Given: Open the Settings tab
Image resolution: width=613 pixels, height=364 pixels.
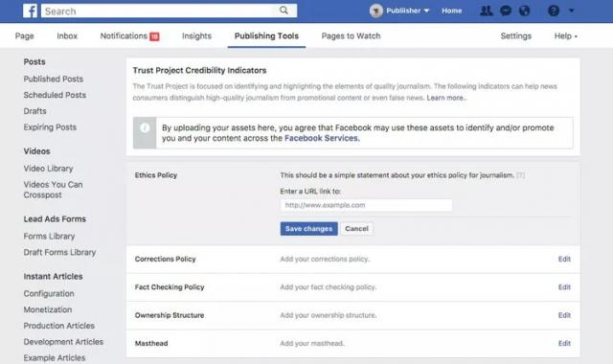Looking at the screenshot, I should pos(515,36).
